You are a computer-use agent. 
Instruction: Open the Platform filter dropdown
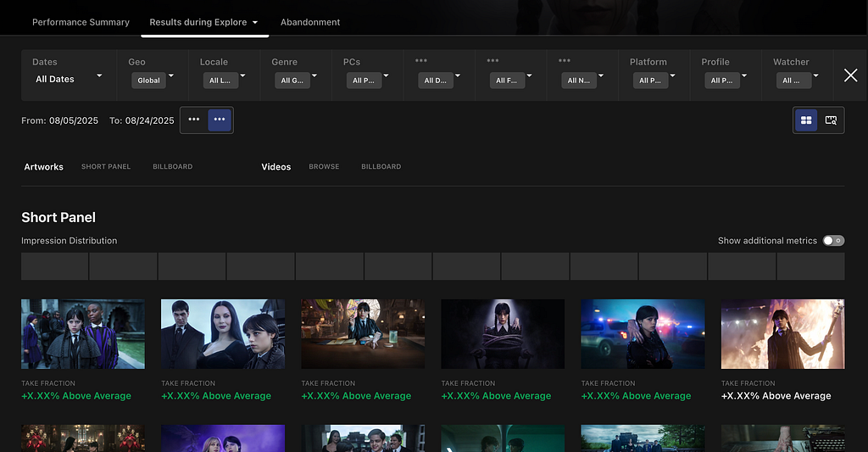[x=654, y=81]
